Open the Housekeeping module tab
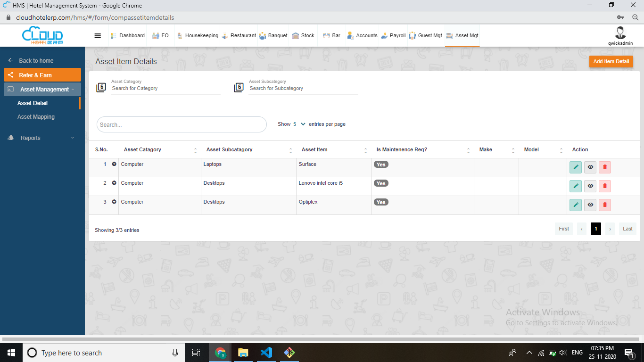This screenshot has height=362, width=644. 198,36
